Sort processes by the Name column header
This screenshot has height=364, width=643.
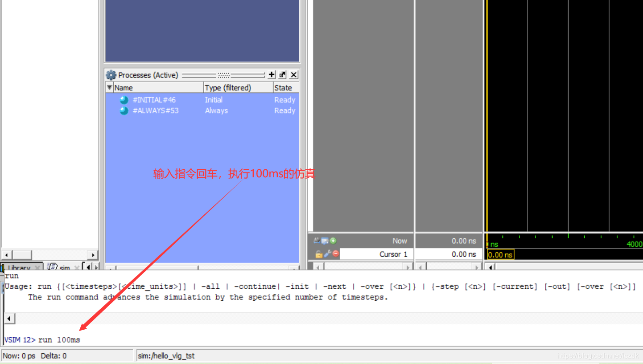(x=158, y=87)
